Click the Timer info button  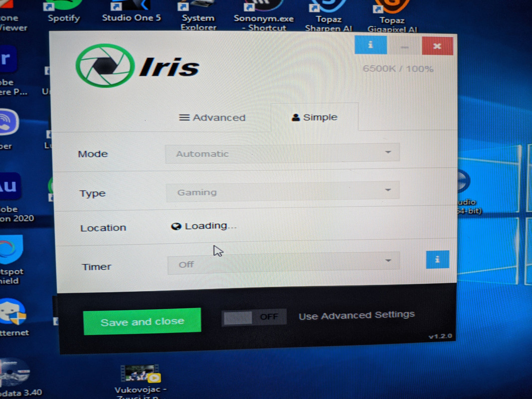pyautogui.click(x=437, y=259)
